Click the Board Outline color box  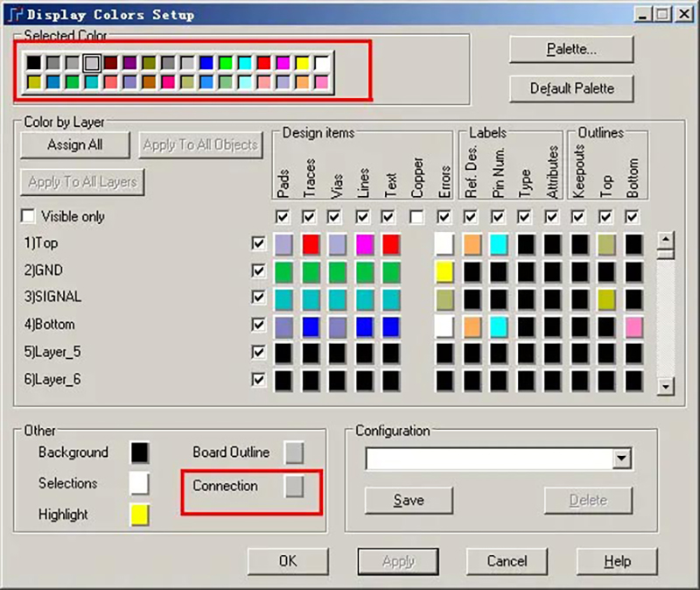coord(295,453)
